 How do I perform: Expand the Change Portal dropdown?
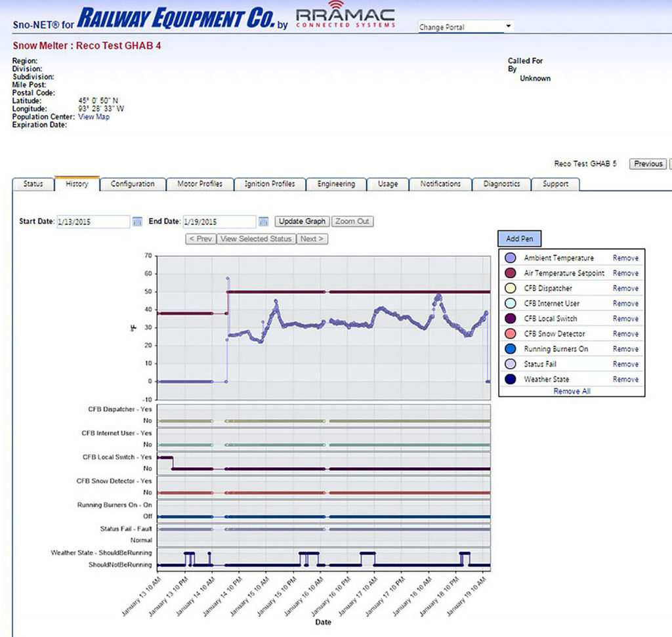pyautogui.click(x=508, y=27)
